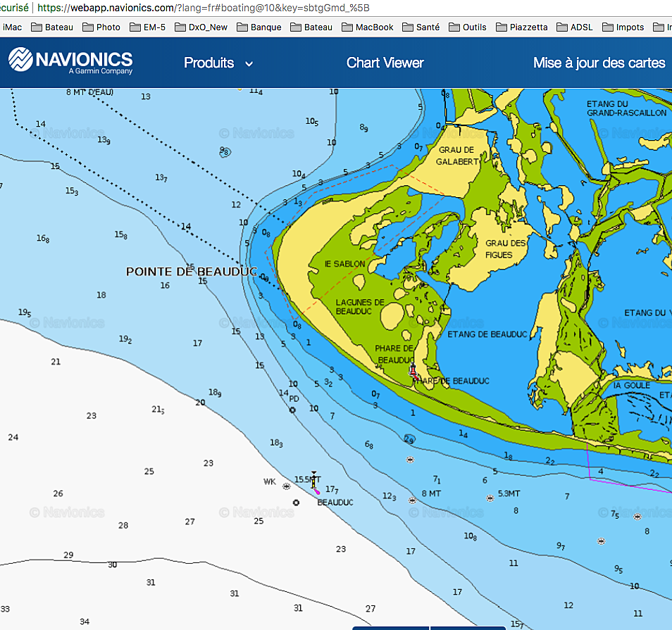Click the depth sounding 24
The height and width of the screenshot is (630, 672).
[x=13, y=437]
